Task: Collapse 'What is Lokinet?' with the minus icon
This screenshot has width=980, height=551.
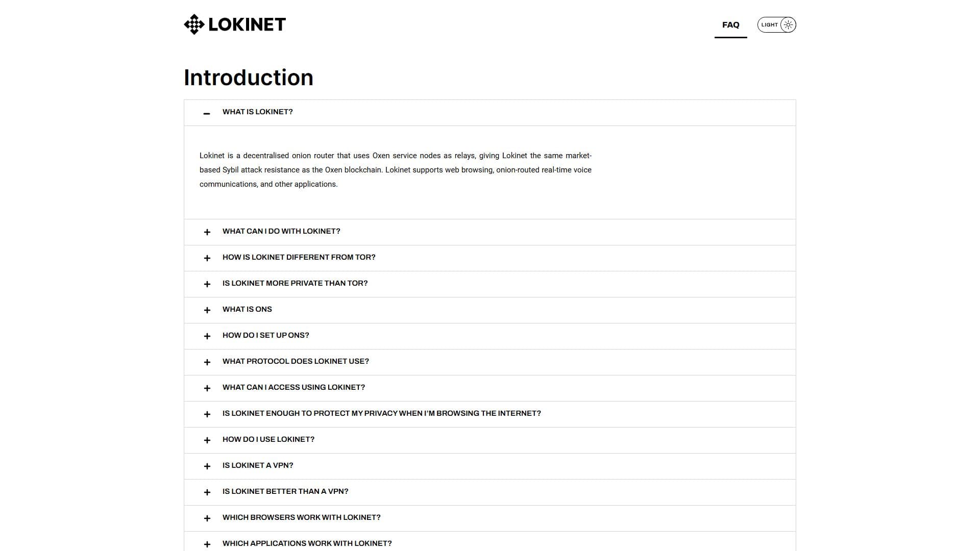Action: click(207, 113)
